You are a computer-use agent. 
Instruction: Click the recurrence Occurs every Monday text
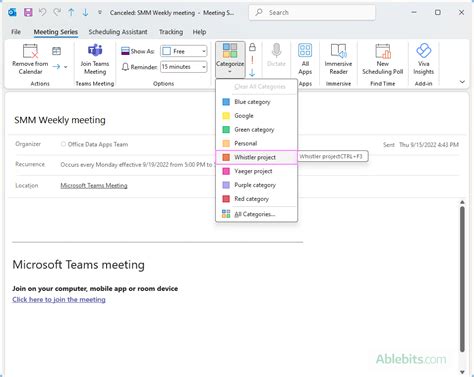point(136,165)
